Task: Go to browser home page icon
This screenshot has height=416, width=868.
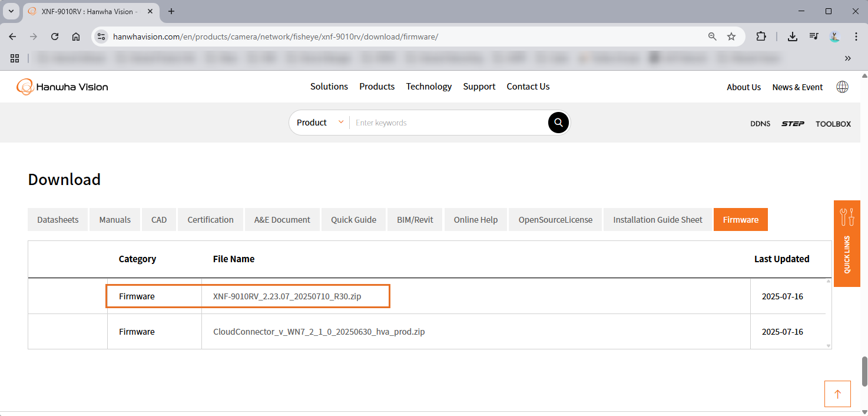Action: (x=76, y=37)
